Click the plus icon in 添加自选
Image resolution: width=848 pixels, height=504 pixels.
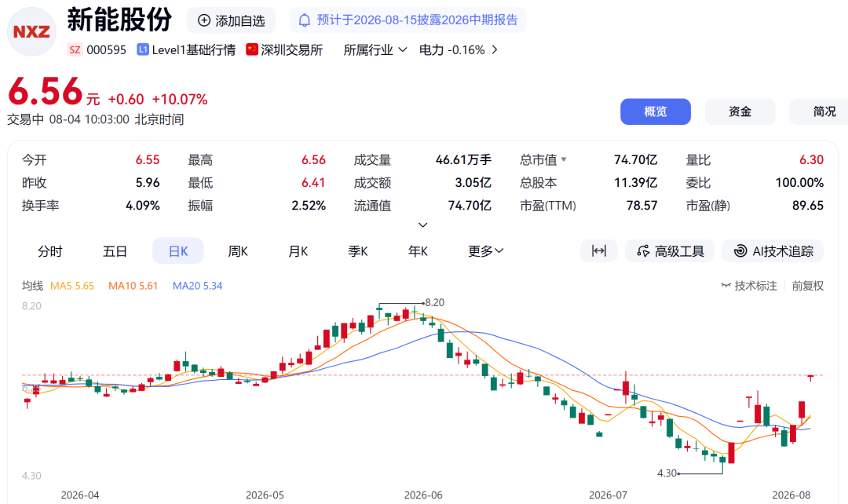(x=204, y=20)
